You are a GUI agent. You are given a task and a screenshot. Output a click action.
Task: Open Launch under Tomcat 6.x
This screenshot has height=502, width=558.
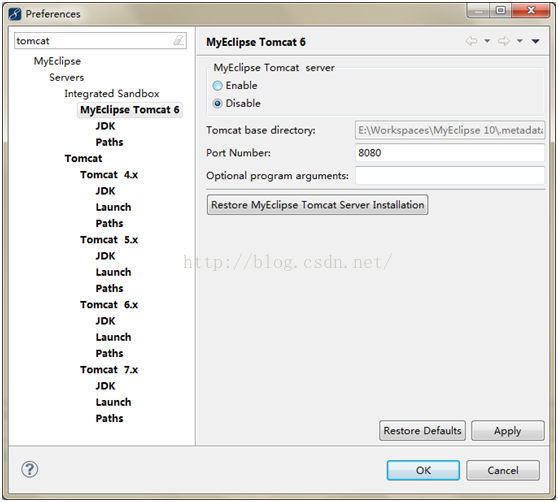click(x=113, y=337)
